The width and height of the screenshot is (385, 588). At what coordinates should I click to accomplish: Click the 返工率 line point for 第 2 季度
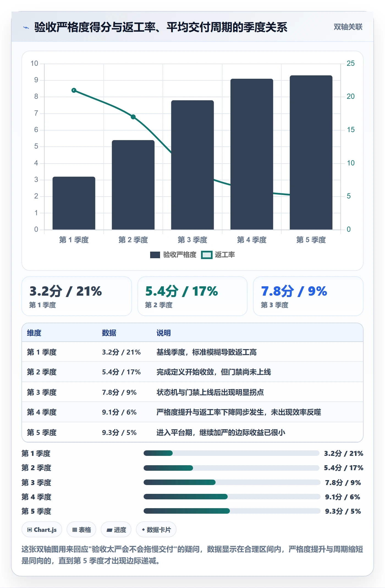click(x=133, y=117)
